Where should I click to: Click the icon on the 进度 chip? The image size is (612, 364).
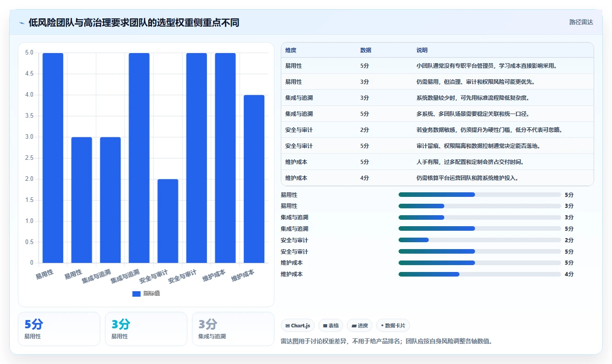click(x=354, y=326)
